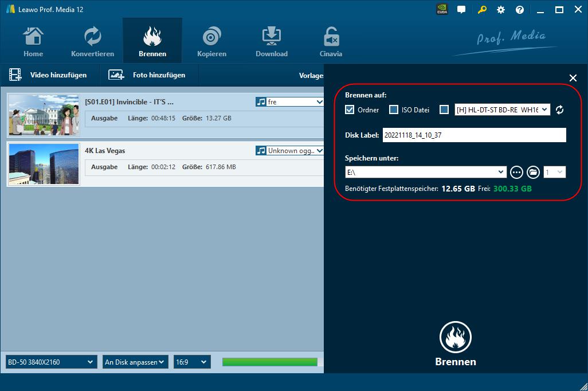Screen dimensions: 588x391
Task: Click the Leawo app logo icon
Action: tap(10, 9)
